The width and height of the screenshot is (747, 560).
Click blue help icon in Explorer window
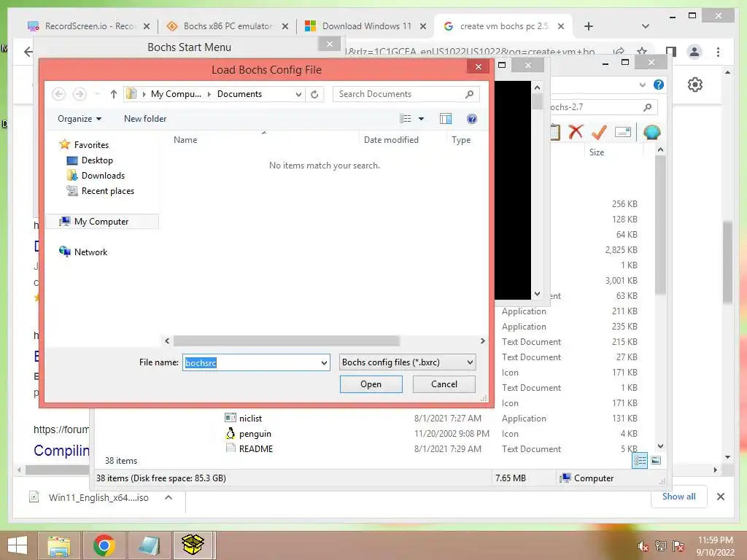coord(659,85)
